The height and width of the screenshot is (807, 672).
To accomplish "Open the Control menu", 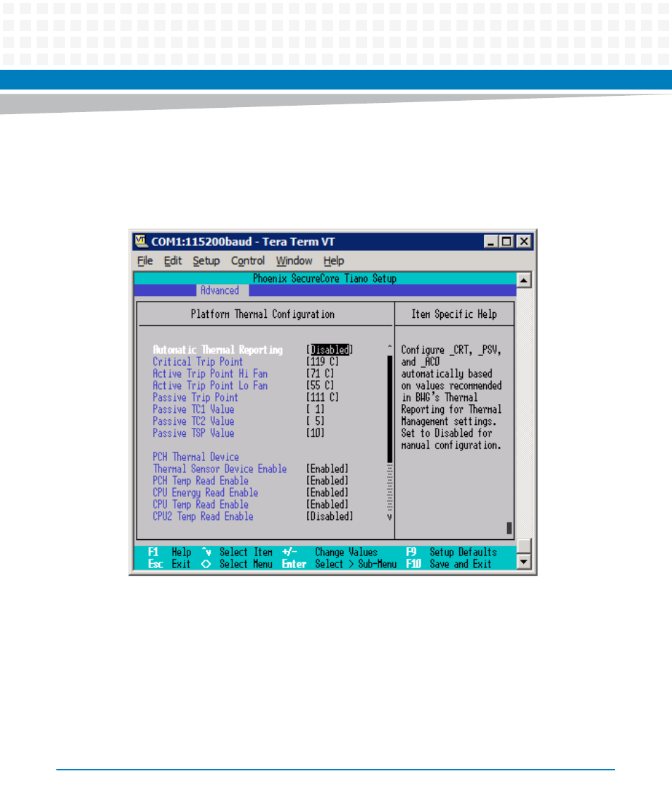I will (x=248, y=261).
